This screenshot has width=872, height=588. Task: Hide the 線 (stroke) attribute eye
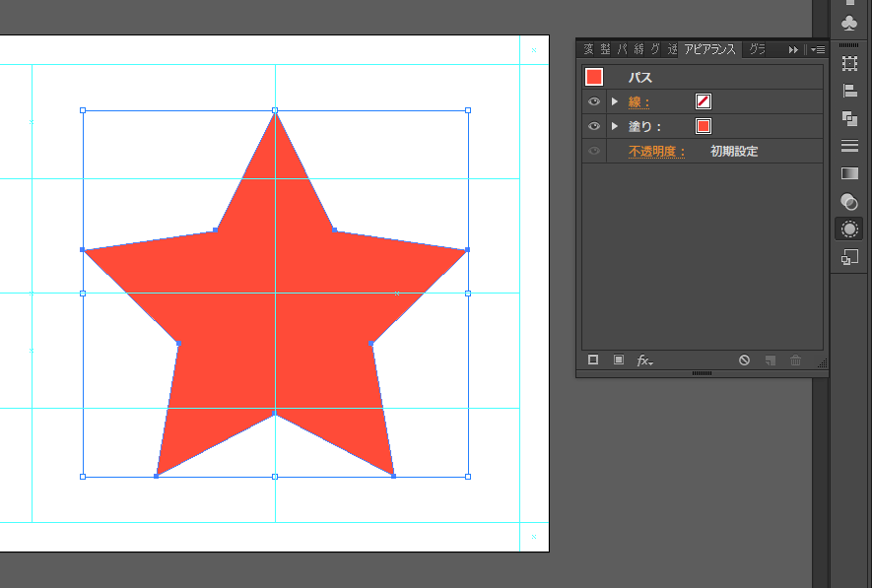pyautogui.click(x=593, y=101)
